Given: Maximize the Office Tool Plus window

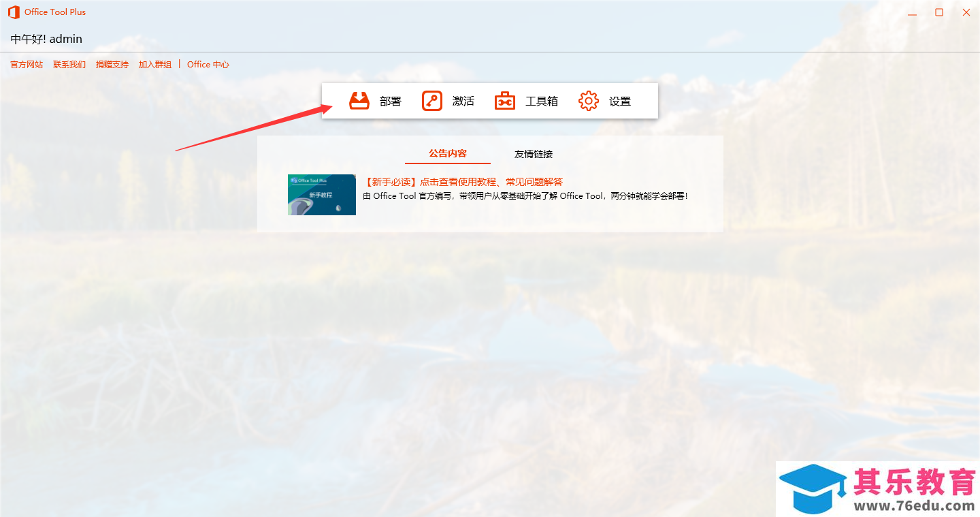Looking at the screenshot, I should pyautogui.click(x=939, y=12).
